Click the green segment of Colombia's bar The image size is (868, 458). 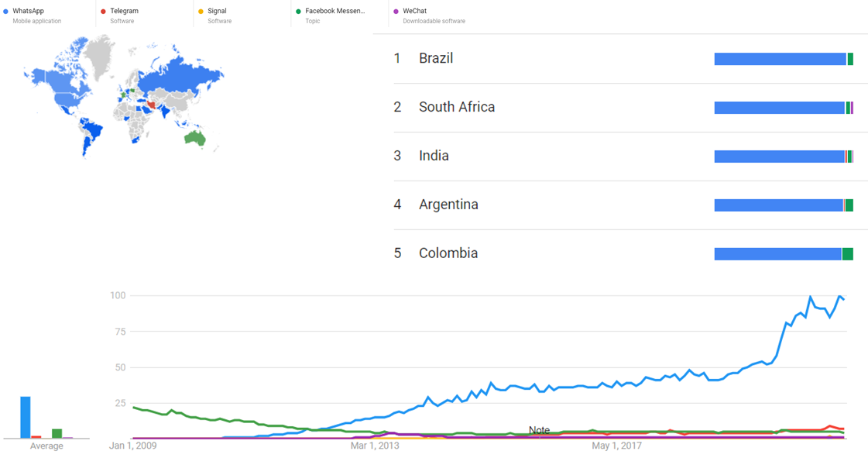(x=847, y=254)
